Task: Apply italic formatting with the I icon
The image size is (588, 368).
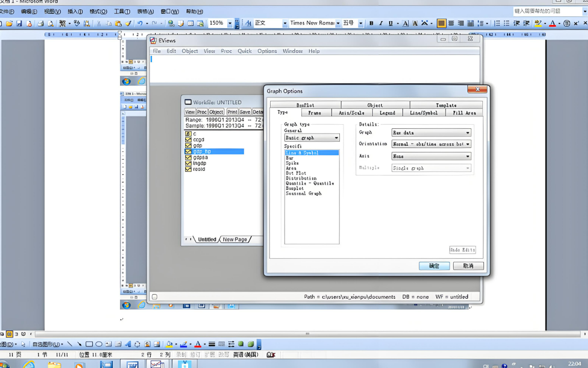Action: (x=381, y=23)
